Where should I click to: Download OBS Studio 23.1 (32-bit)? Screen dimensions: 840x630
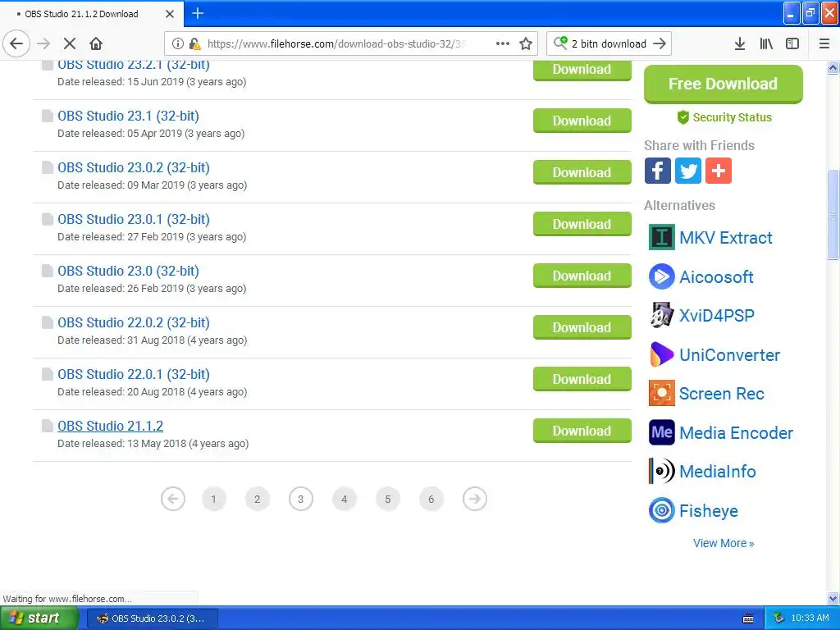(582, 121)
